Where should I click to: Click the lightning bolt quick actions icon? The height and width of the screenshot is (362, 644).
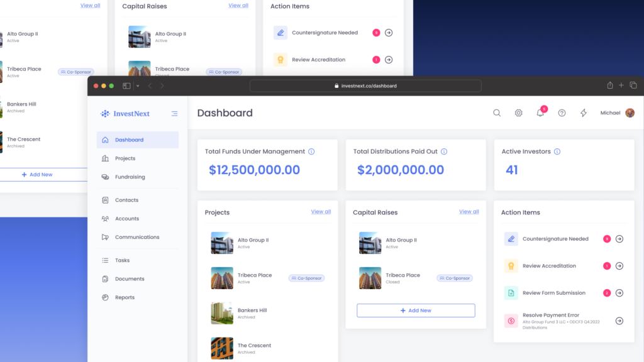coord(584,113)
